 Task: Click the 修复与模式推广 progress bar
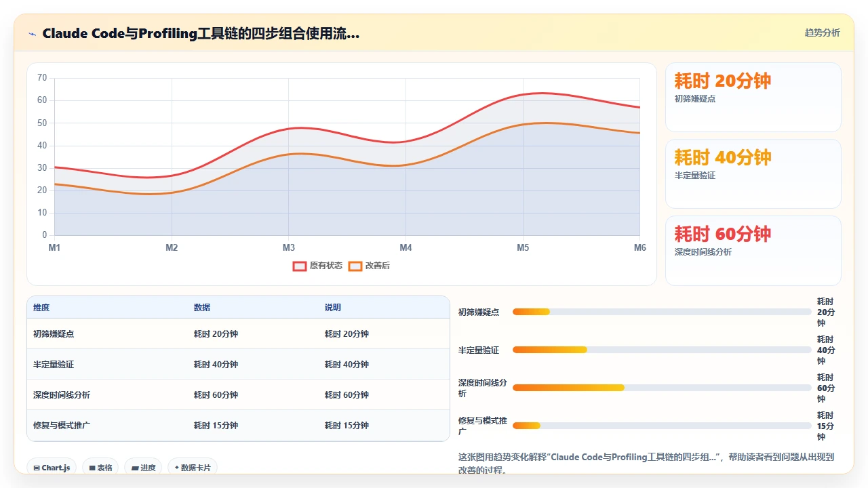tap(662, 426)
